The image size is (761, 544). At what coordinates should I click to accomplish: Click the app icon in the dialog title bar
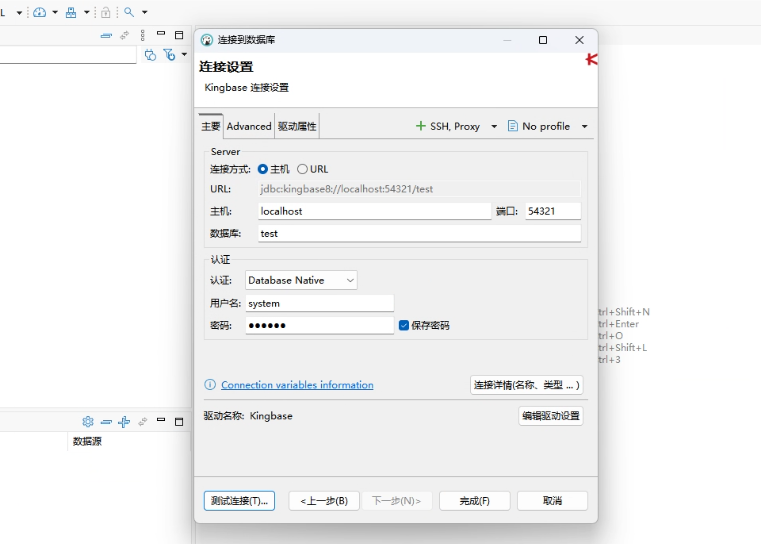point(207,40)
